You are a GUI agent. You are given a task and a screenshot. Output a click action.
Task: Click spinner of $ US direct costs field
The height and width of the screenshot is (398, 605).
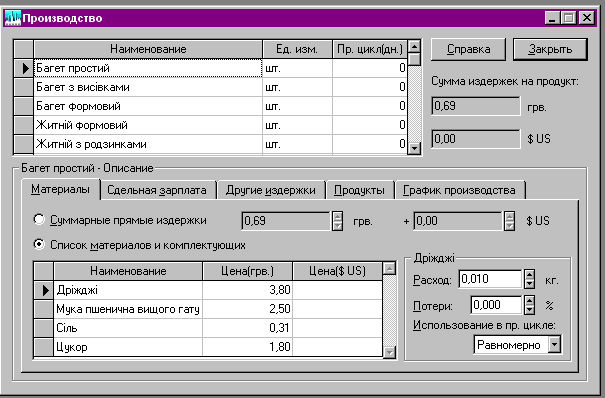509,221
